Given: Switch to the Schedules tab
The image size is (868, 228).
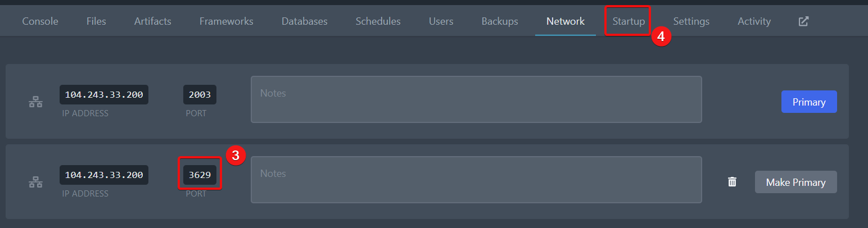Looking at the screenshot, I should click(378, 21).
